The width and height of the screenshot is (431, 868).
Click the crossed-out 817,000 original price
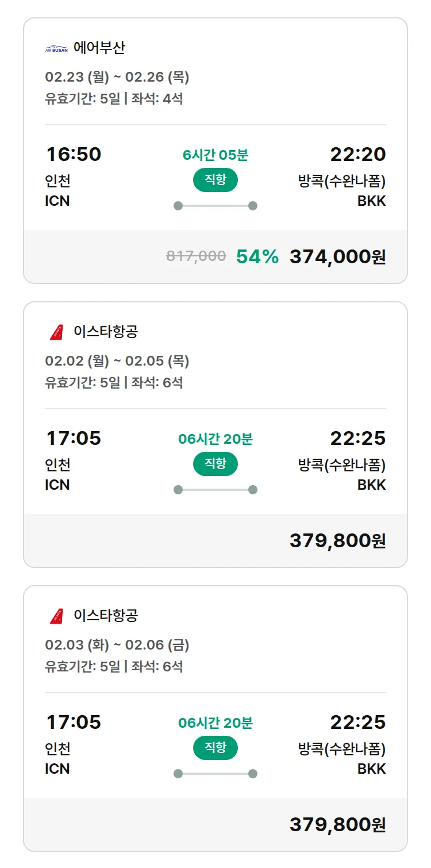coord(196,256)
